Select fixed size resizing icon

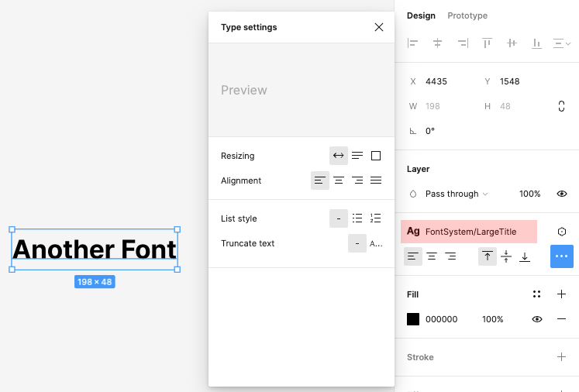[x=376, y=156]
